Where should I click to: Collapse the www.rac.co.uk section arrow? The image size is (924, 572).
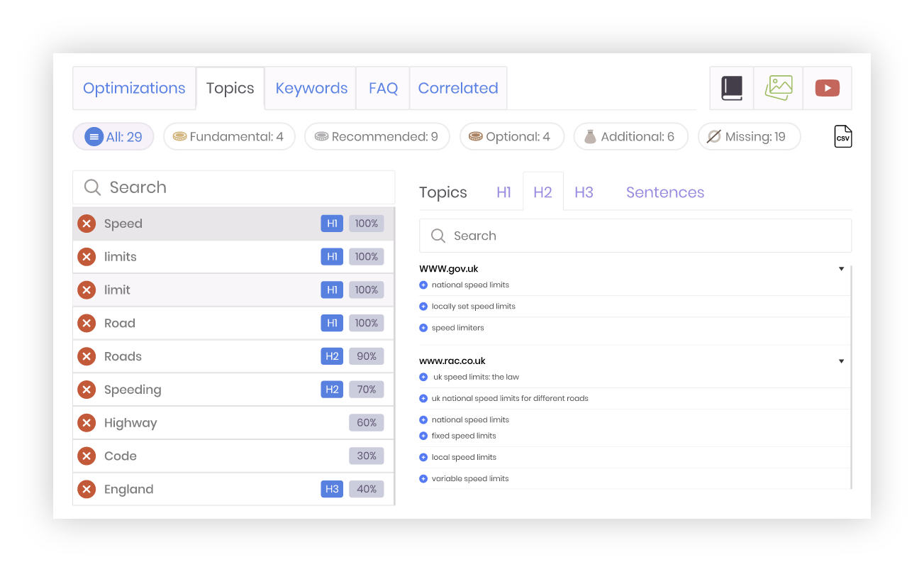(841, 361)
